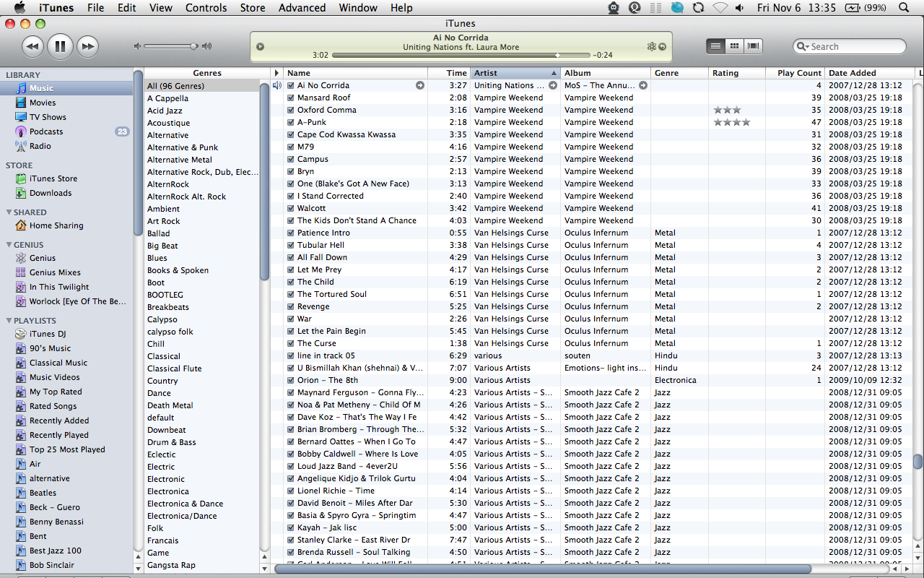The width and height of the screenshot is (924, 578).
Task: Open the Controls menu
Action: [x=206, y=8]
